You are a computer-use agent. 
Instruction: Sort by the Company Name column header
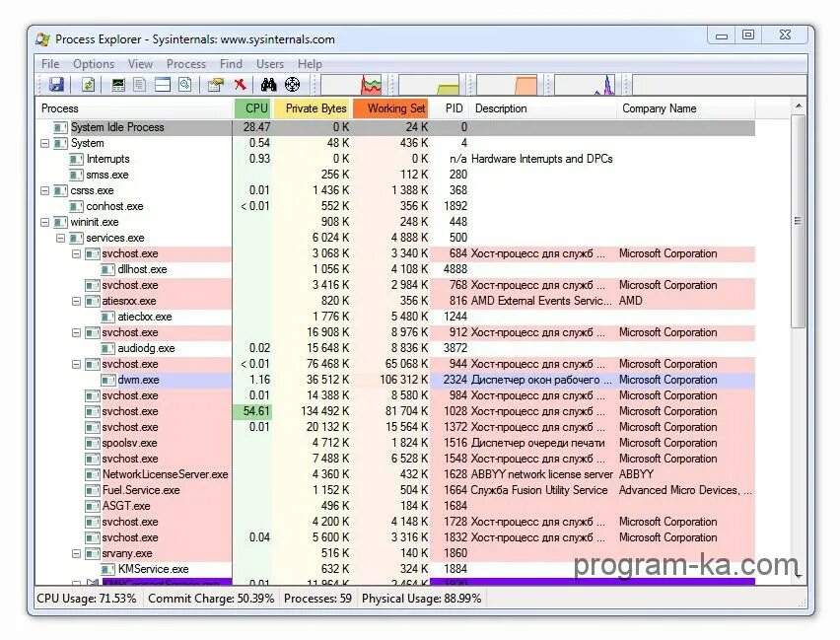point(686,108)
